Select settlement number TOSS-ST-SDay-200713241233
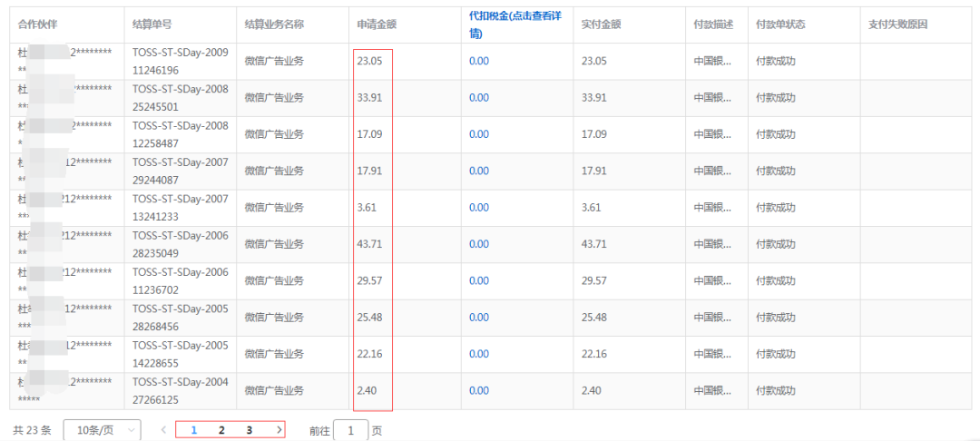 (x=181, y=208)
